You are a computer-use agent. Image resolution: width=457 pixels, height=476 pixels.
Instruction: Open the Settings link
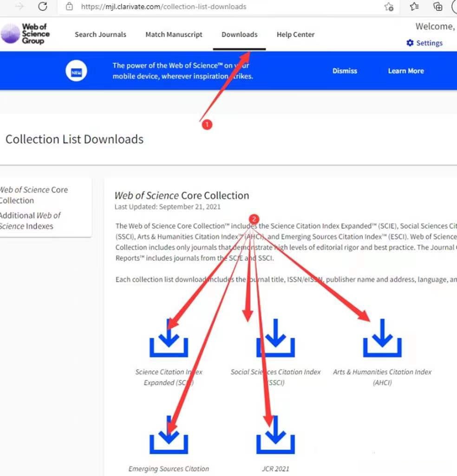(429, 43)
